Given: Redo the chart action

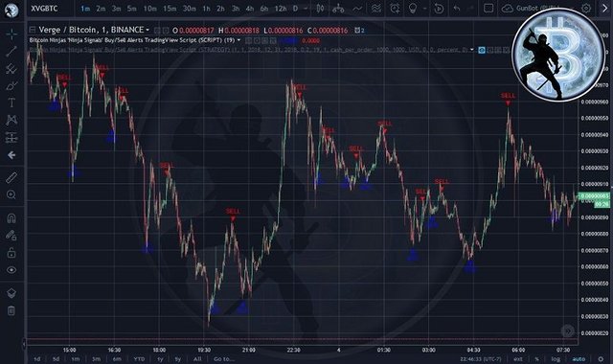Looking at the screenshot, I should [x=470, y=9].
